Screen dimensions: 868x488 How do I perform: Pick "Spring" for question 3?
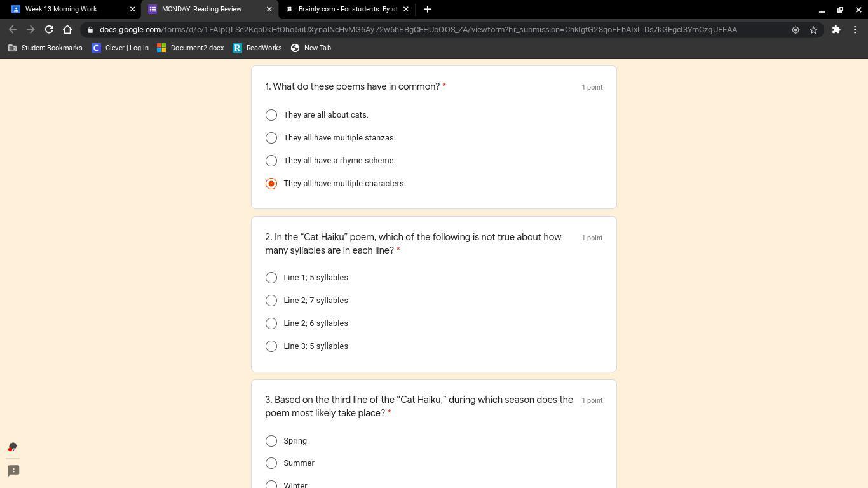[271, 441]
